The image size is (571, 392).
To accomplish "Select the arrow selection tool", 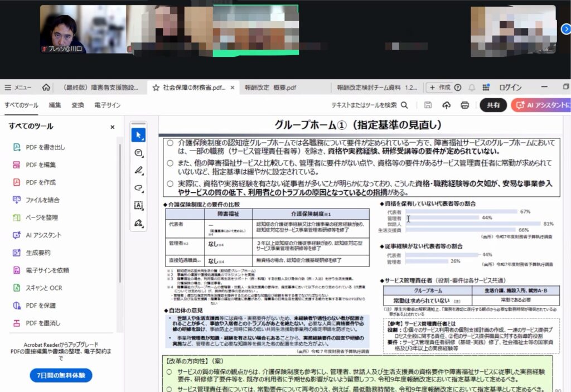I will pyautogui.click(x=138, y=134).
